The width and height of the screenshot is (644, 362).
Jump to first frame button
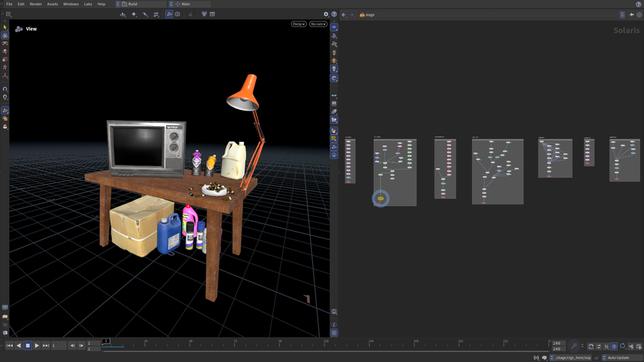coord(9,346)
